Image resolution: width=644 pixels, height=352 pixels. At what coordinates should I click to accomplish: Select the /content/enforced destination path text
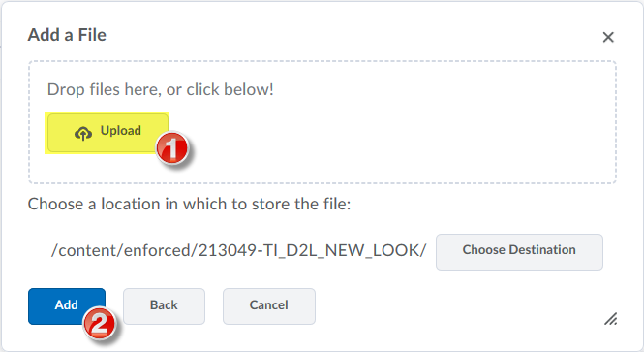[238, 250]
